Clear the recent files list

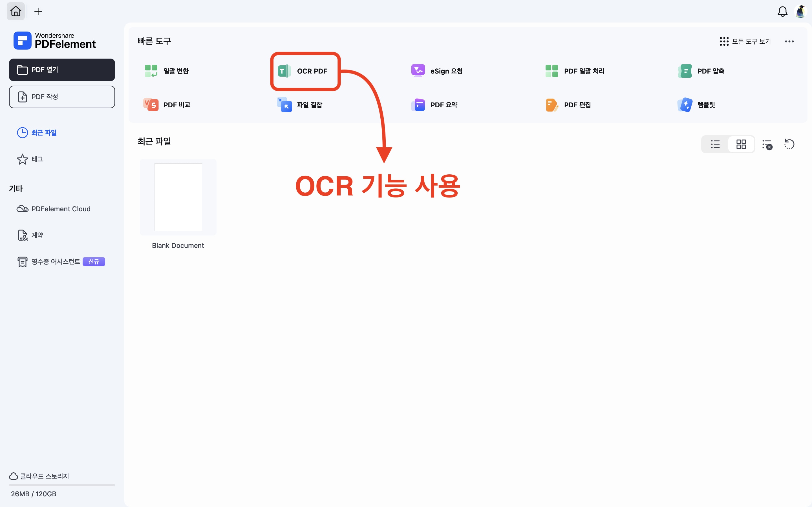(x=767, y=144)
